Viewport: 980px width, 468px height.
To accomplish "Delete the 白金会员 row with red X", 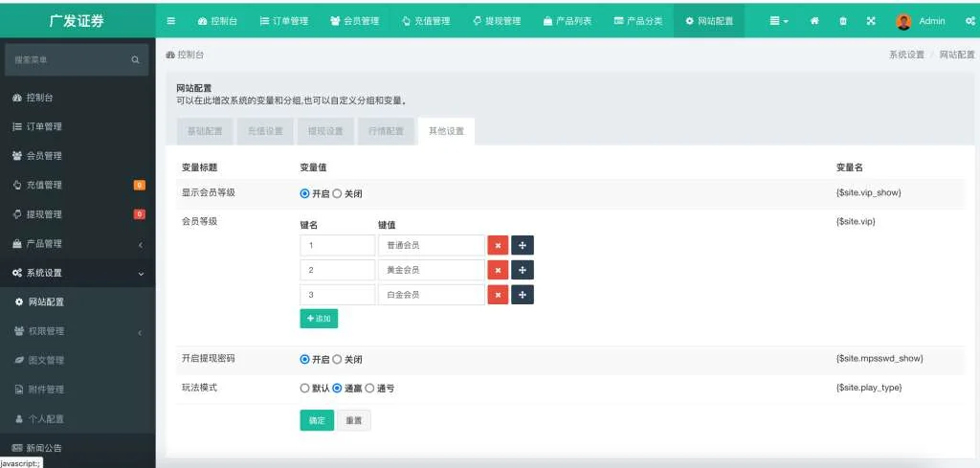I will coord(498,295).
